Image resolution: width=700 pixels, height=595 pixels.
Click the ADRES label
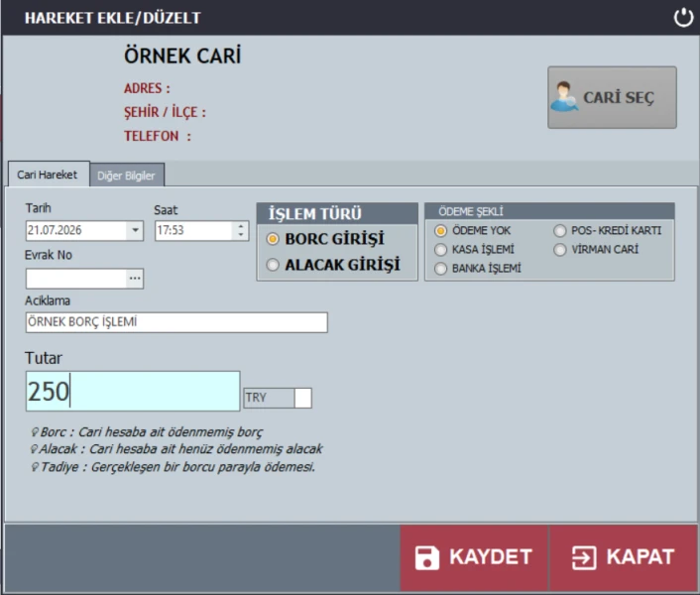click(147, 88)
